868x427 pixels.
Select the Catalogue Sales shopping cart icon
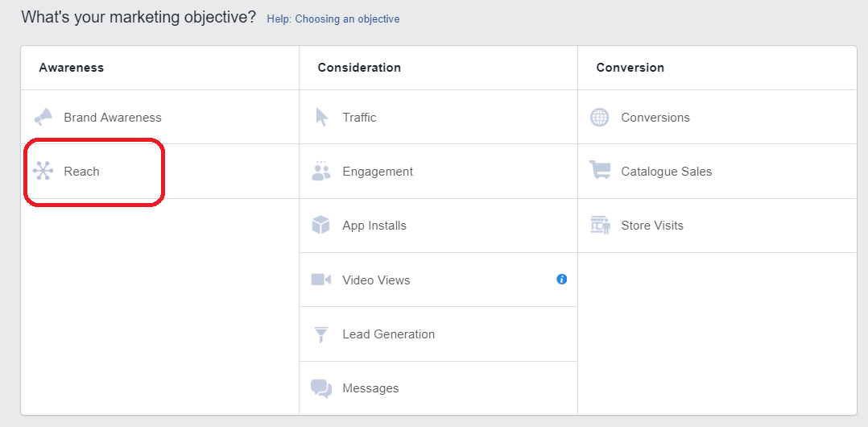(600, 171)
